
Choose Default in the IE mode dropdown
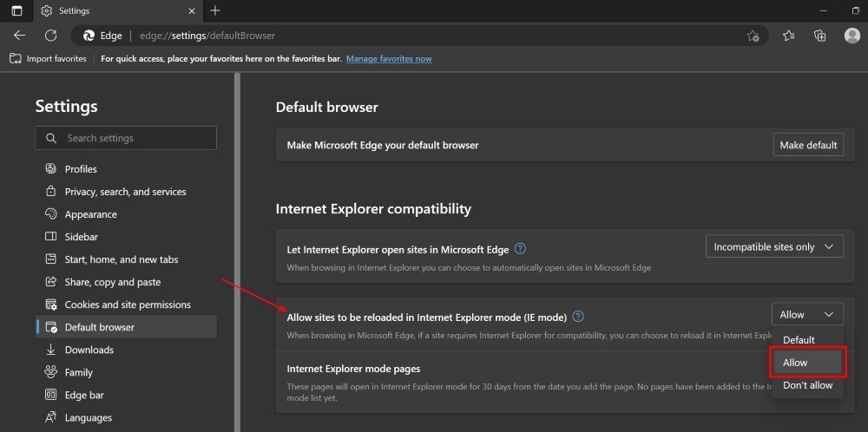click(x=807, y=340)
